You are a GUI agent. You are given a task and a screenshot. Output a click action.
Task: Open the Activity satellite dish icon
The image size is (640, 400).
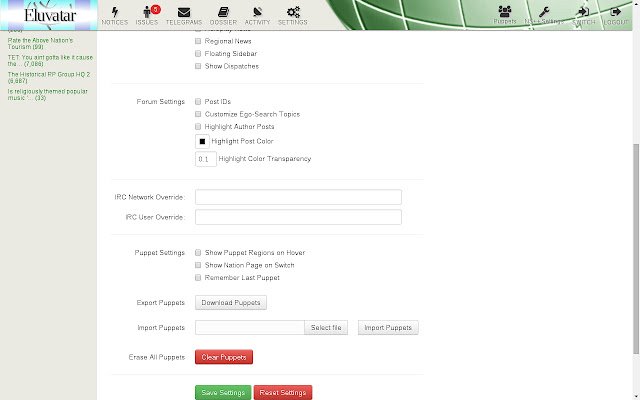pyautogui.click(x=257, y=12)
